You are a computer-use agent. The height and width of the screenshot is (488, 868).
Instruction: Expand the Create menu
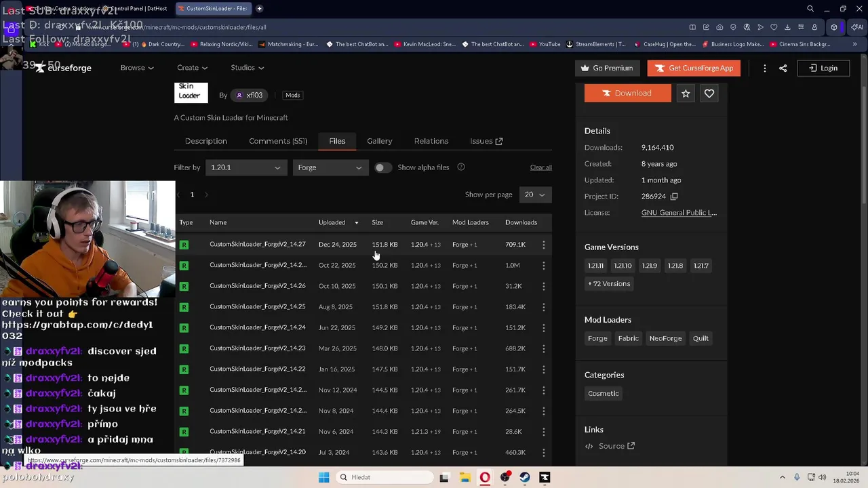coord(192,68)
